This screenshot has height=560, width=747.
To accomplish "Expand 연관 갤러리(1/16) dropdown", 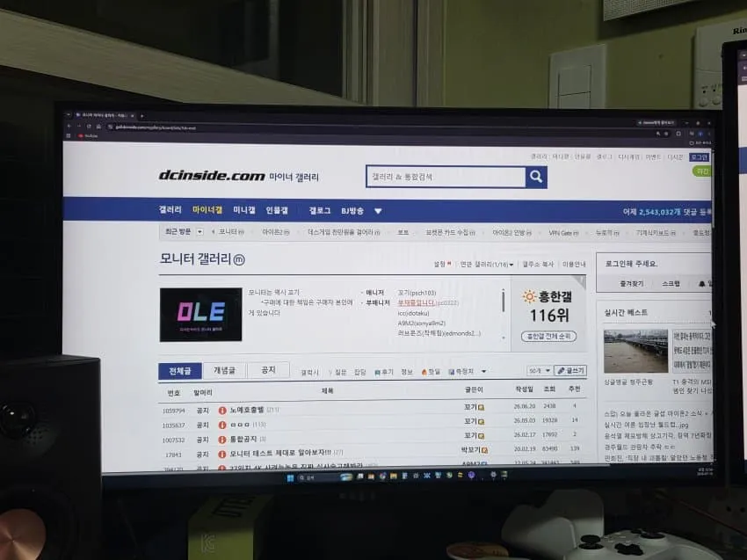I will tap(486, 264).
